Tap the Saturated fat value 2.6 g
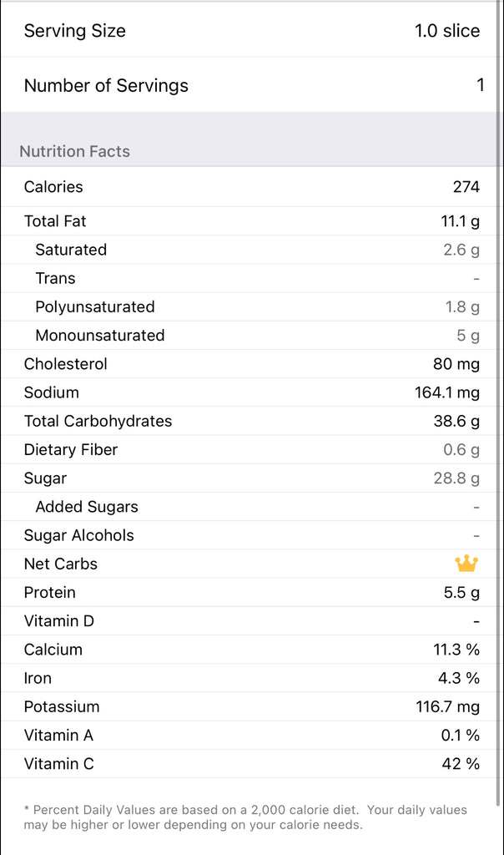The image size is (504, 855). (461, 250)
